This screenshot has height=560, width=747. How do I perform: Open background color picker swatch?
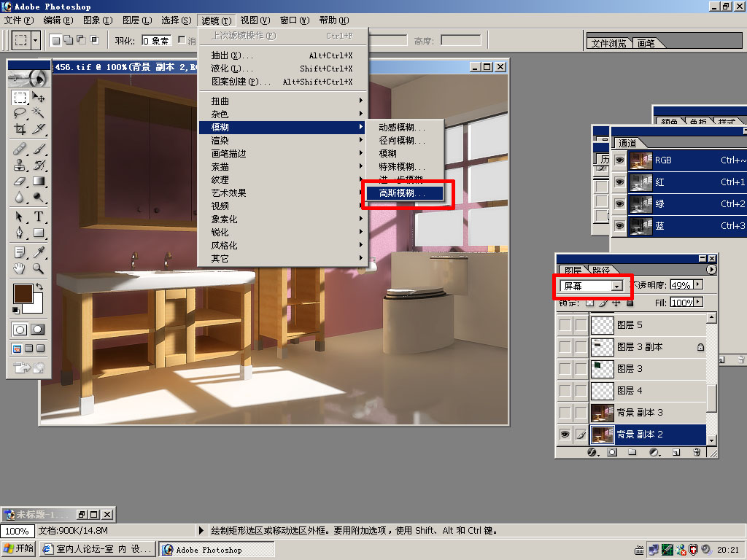coord(37,307)
